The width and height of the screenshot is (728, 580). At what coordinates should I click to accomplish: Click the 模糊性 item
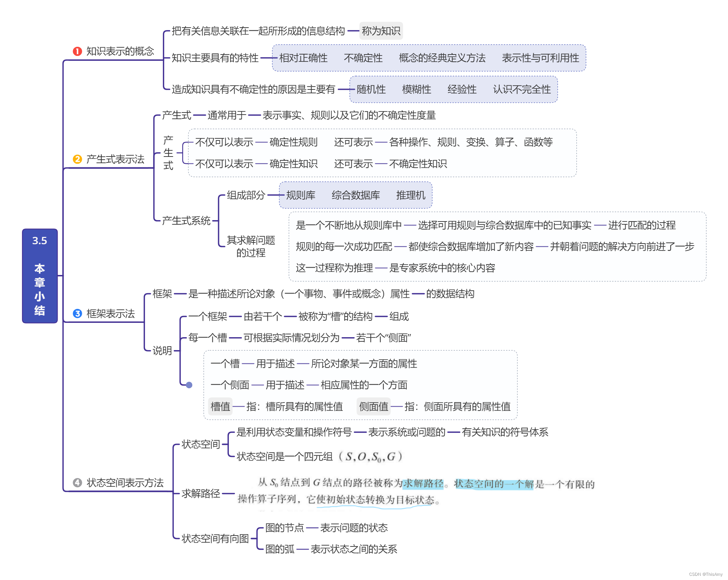(417, 89)
